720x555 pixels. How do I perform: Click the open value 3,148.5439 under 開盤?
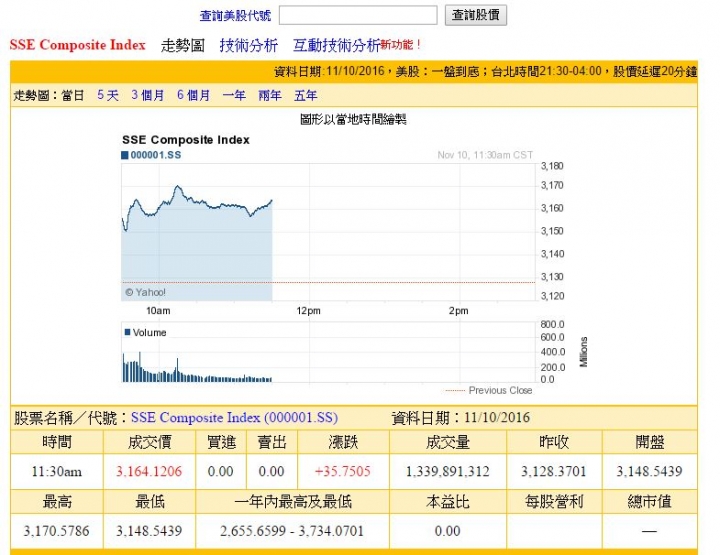pos(649,471)
